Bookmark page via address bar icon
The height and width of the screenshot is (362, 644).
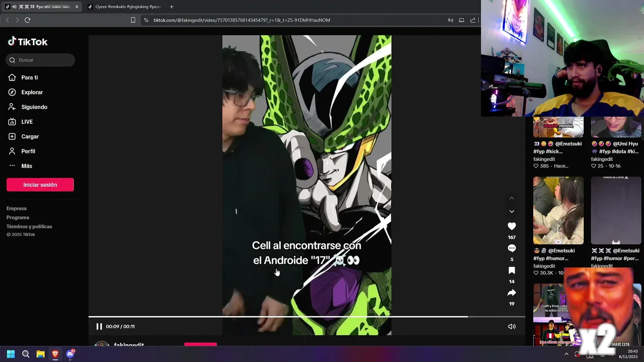pyautogui.click(x=133, y=20)
